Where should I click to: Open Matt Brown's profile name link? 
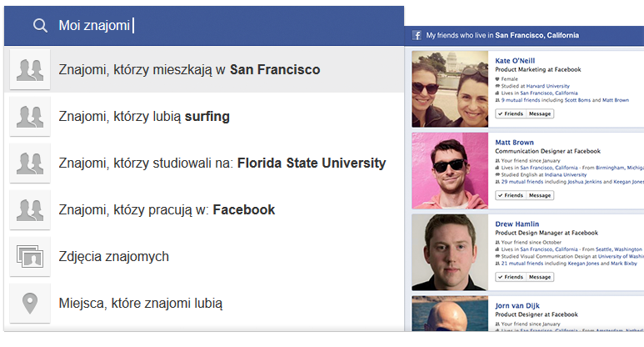(514, 143)
